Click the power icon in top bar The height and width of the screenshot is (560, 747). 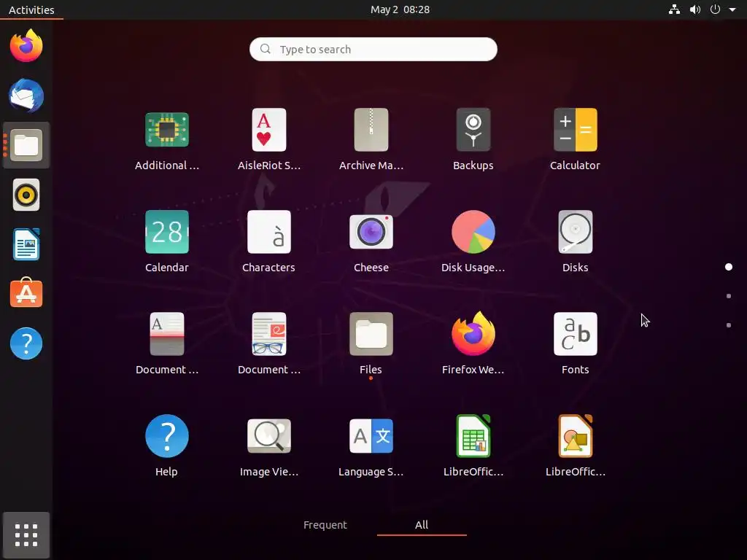pos(715,9)
